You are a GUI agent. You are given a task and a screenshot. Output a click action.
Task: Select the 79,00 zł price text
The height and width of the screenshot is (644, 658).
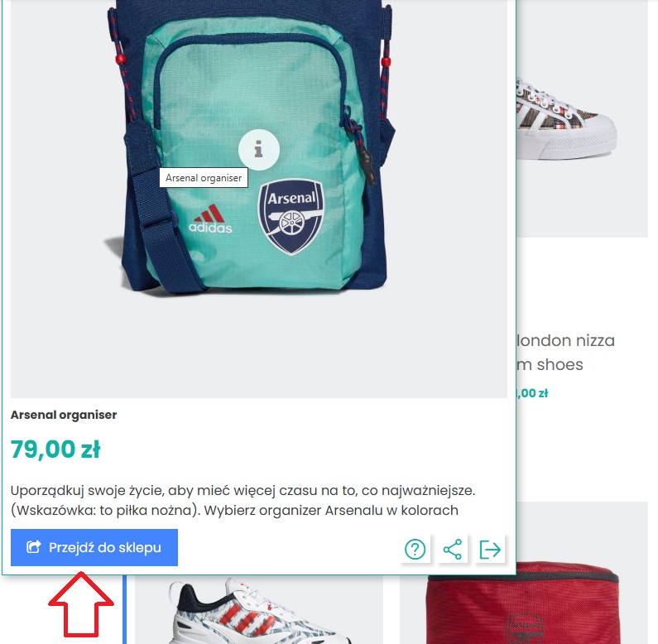pyautogui.click(x=55, y=449)
